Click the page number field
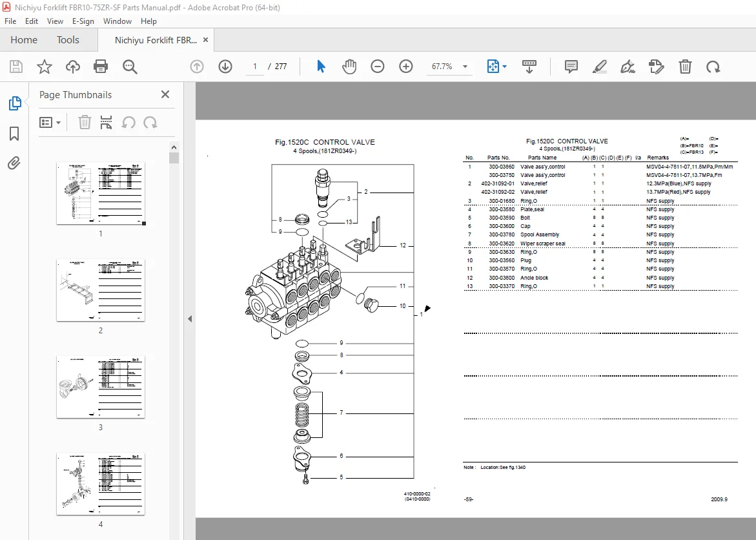This screenshot has height=540, width=756. (x=254, y=67)
